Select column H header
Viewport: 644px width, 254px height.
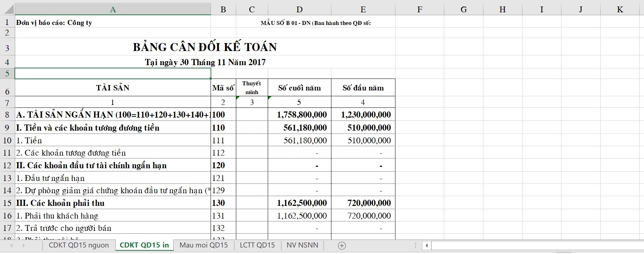(503, 9)
